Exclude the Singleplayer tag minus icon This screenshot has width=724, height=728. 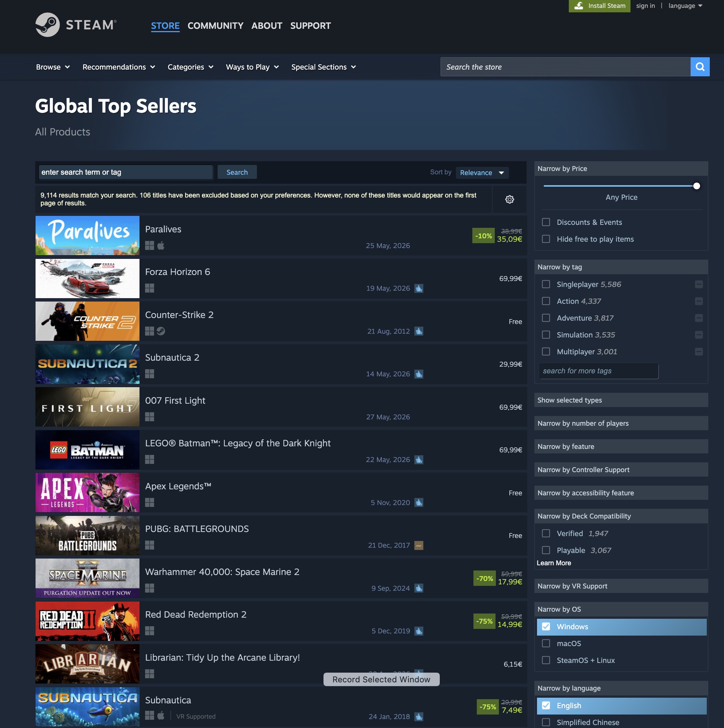click(699, 284)
